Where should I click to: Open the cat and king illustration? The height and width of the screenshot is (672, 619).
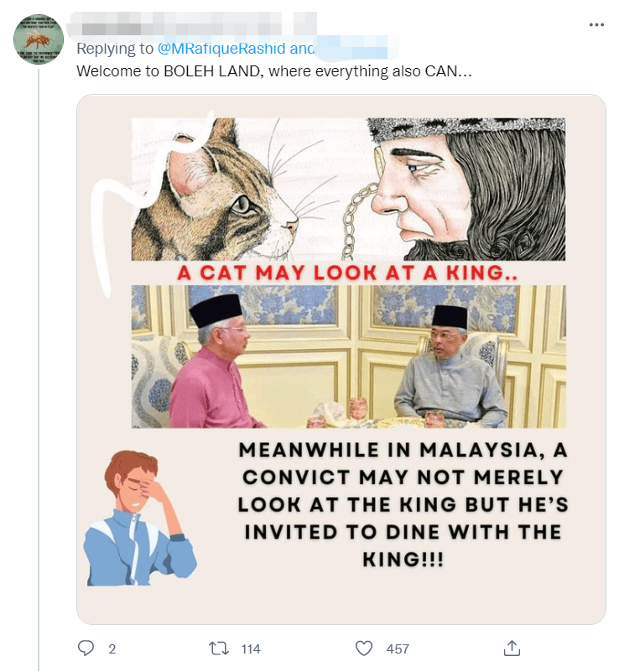coord(347,188)
